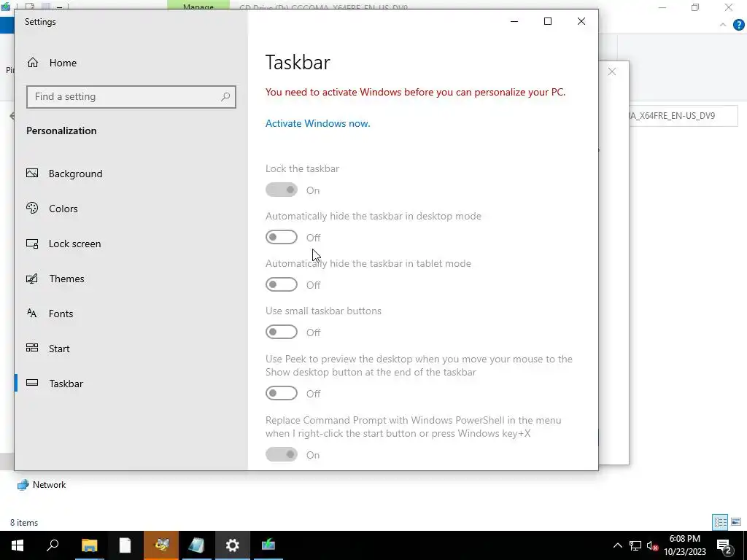
Task: Toggle auto-hide taskbar in desktop mode
Action: (282, 237)
